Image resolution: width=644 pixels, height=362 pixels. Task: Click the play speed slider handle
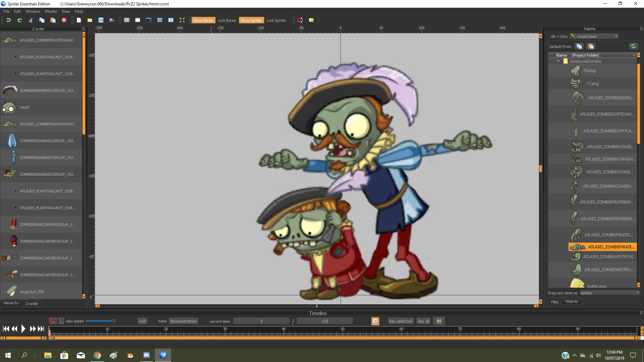click(x=114, y=321)
